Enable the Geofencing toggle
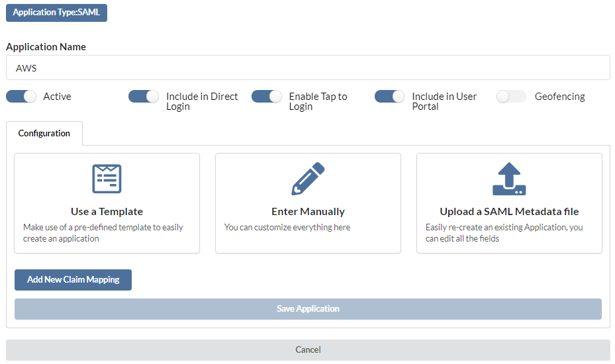The height and width of the screenshot is (364, 615). point(511,97)
